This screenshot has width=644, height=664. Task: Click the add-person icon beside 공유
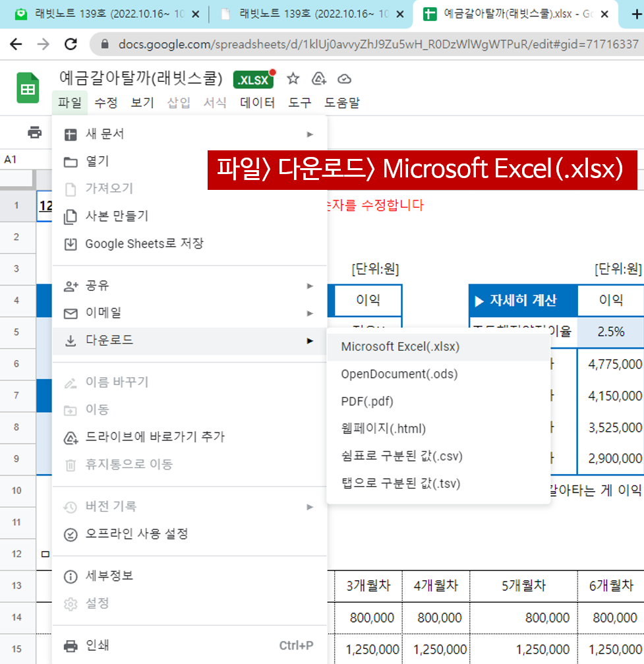coord(71,286)
